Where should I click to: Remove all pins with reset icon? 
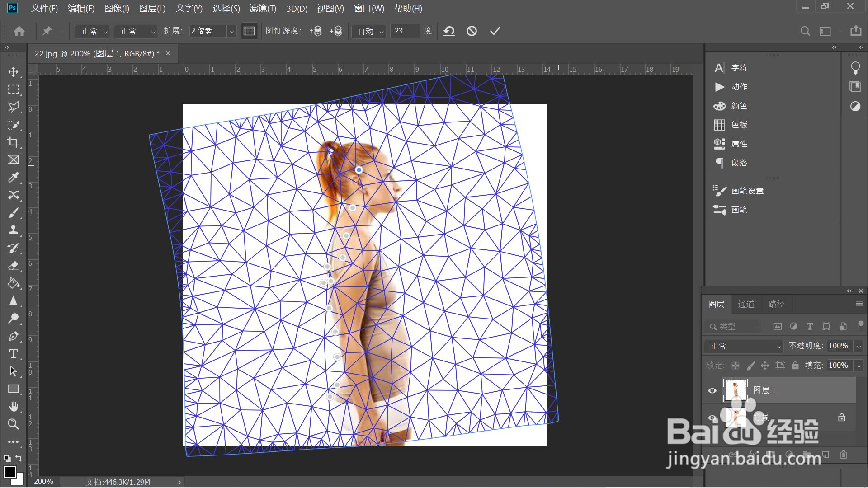[449, 31]
